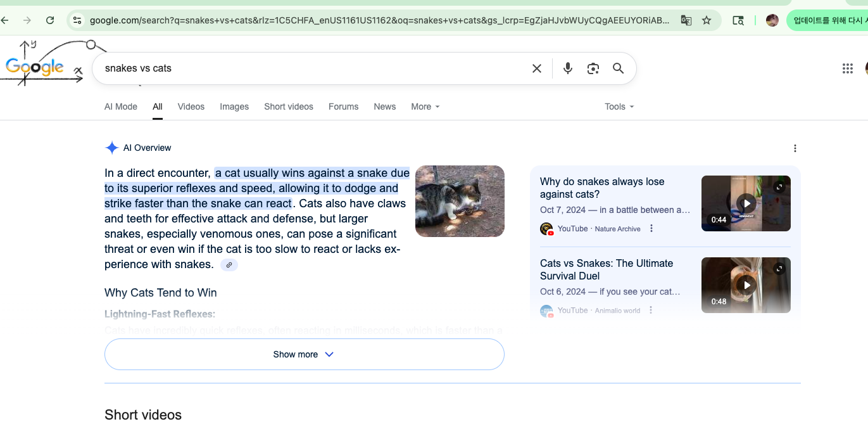Screen dimensions: 868x424
Task: Expand the More search filters dropdown
Action: (x=425, y=106)
